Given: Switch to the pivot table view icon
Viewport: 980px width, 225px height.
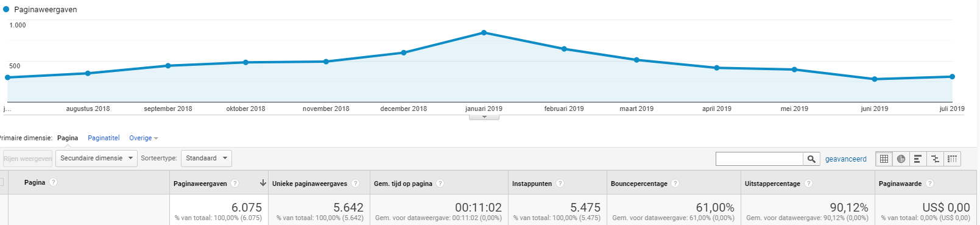Looking at the screenshot, I should [x=952, y=159].
